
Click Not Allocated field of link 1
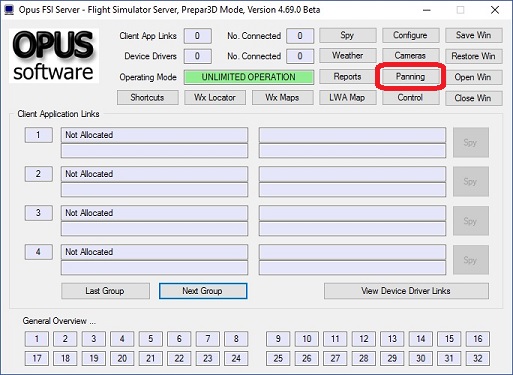pyautogui.click(x=154, y=135)
